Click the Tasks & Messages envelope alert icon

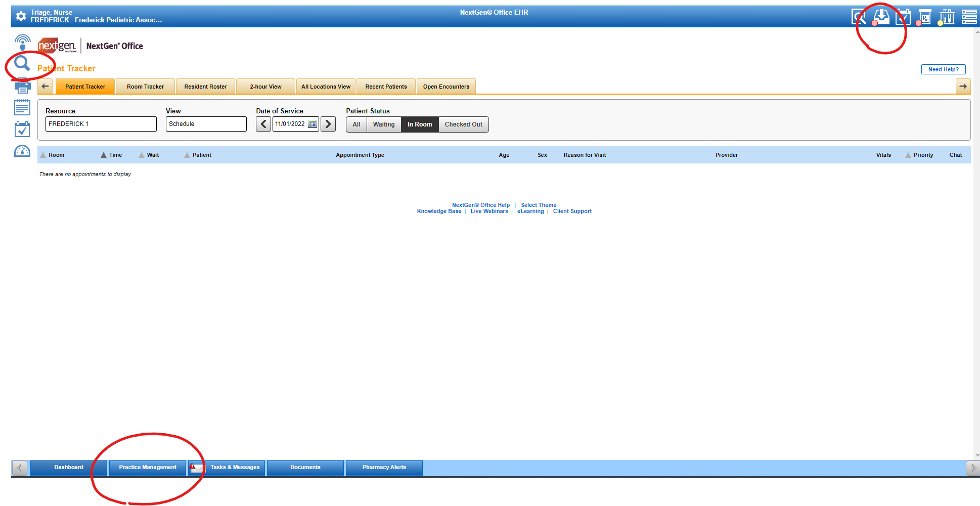point(196,468)
